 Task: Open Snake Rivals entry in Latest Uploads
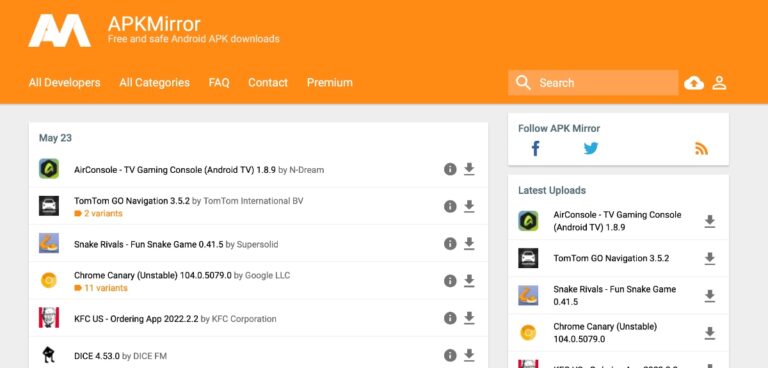(615, 295)
